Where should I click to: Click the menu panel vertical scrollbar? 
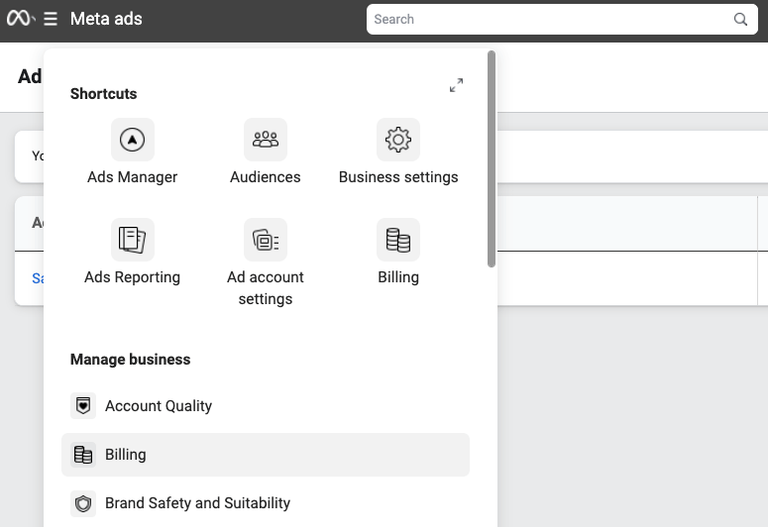coord(491,160)
